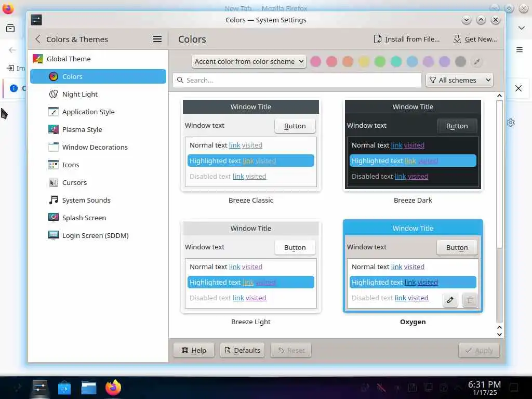Close the Firefox notification bar
Image resolution: width=532 pixels, height=399 pixels.
[518, 88]
